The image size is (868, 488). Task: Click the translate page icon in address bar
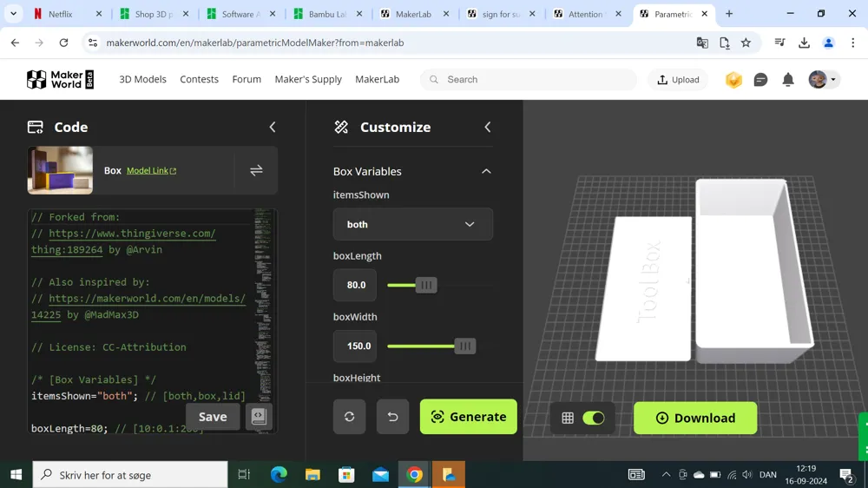tap(702, 43)
